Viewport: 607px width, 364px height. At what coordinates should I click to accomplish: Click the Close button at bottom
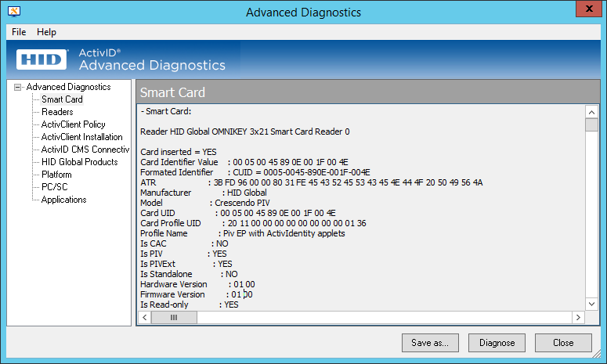click(562, 343)
